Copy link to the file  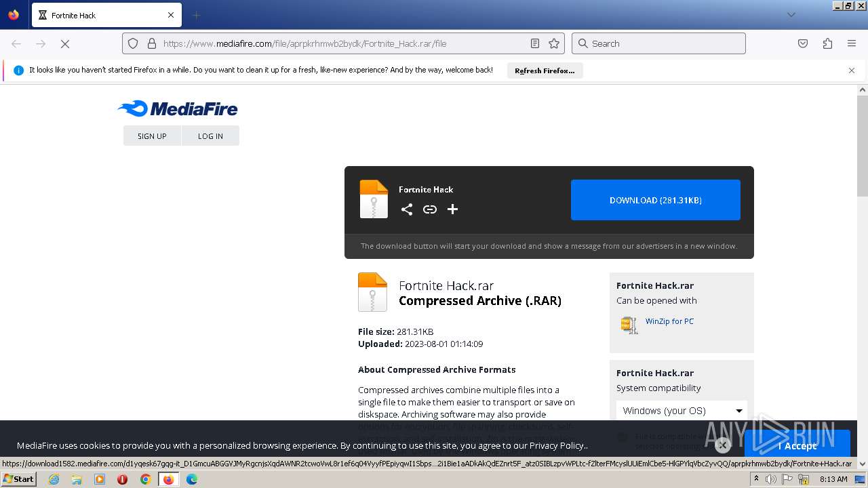pos(430,209)
